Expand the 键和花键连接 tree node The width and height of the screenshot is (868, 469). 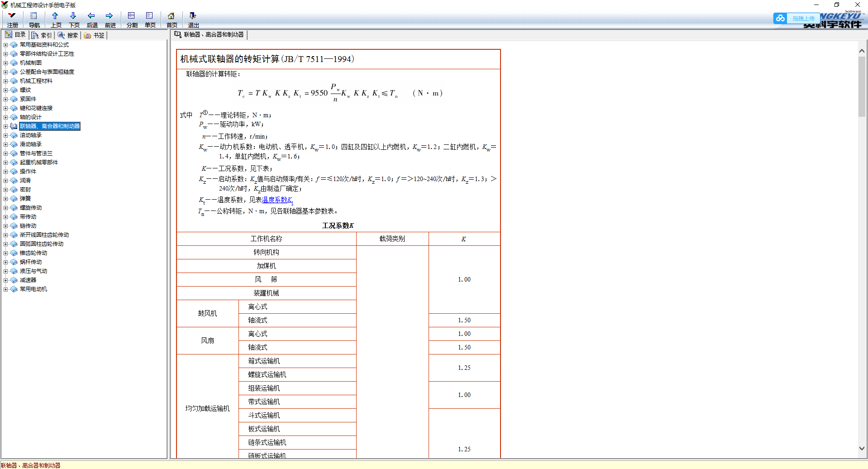[x=6, y=108]
